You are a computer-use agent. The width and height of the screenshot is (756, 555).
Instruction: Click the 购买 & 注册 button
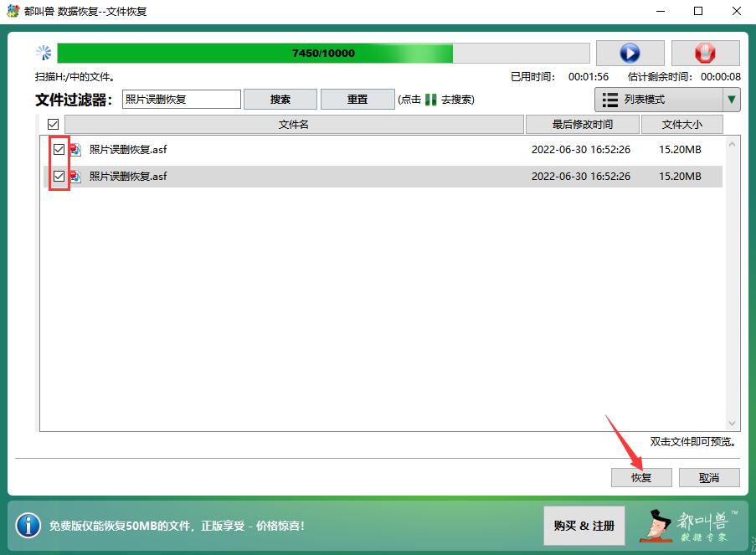[x=584, y=526]
